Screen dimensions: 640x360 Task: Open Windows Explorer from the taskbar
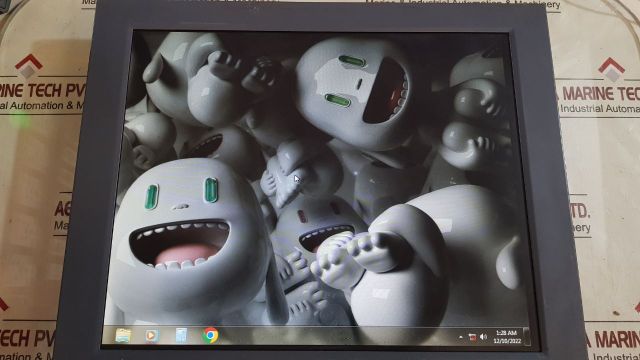pyautogui.click(x=123, y=336)
